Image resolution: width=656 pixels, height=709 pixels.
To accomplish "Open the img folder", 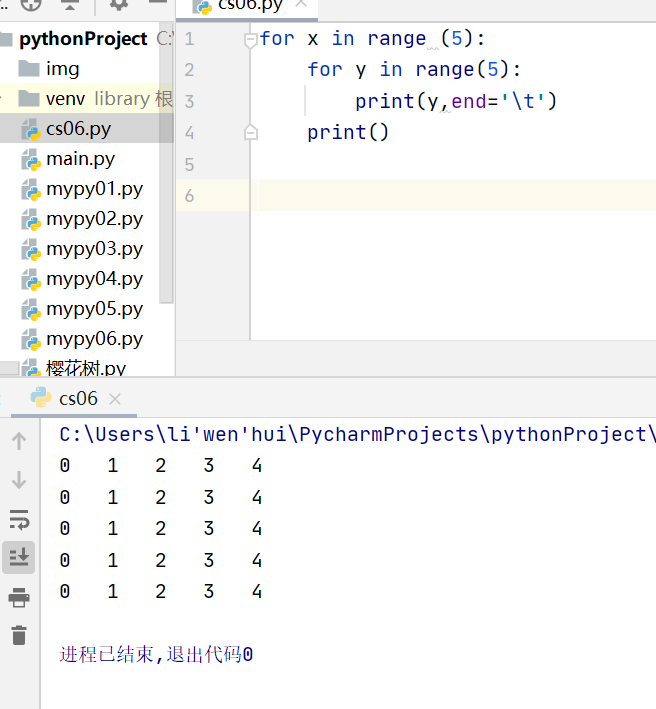I will coord(63,69).
